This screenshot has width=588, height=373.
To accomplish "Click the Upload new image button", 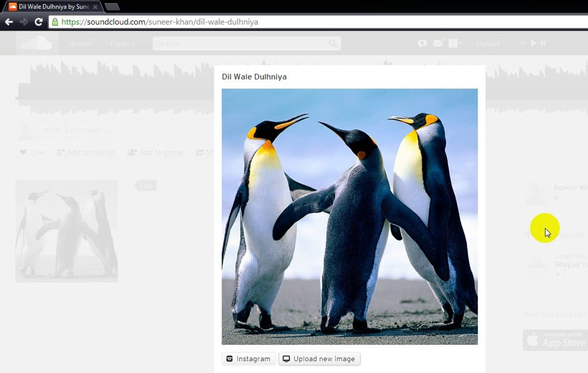I will [x=319, y=358].
